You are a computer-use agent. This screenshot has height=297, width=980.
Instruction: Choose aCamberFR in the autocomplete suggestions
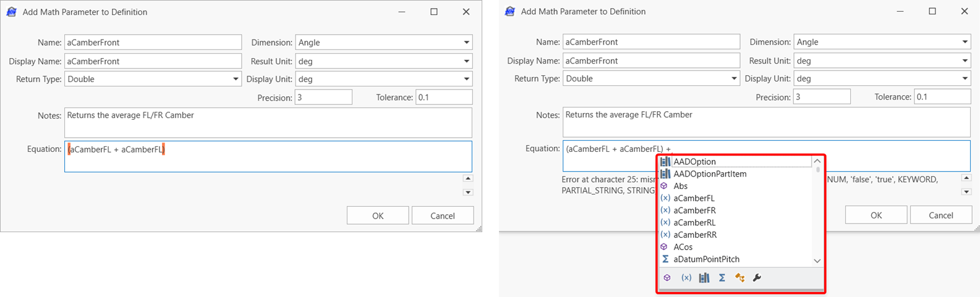(x=694, y=211)
